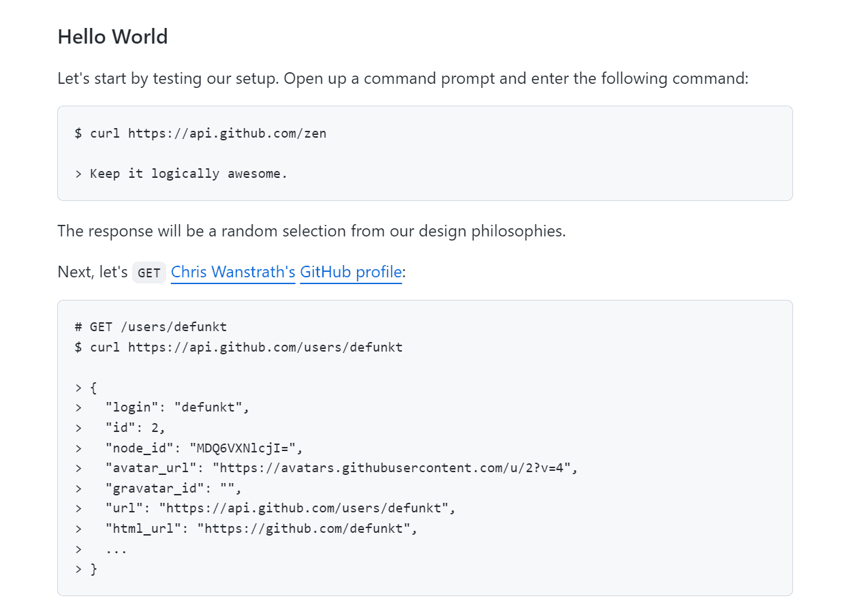
Task: Click the closing brace of the JSON response
Action: [93, 568]
